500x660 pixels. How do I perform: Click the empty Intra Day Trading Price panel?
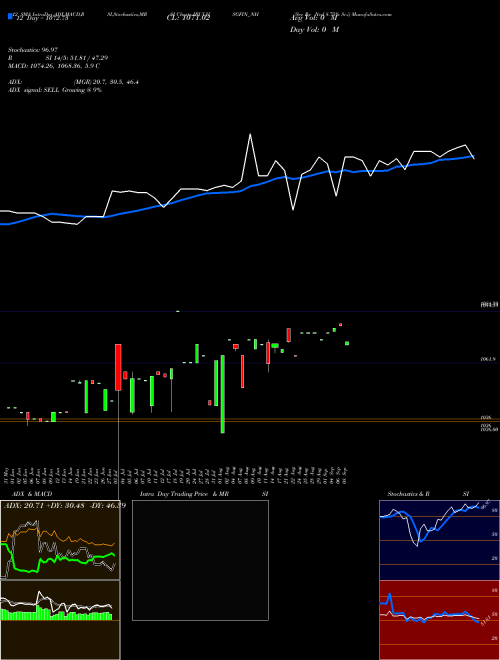coord(200,560)
